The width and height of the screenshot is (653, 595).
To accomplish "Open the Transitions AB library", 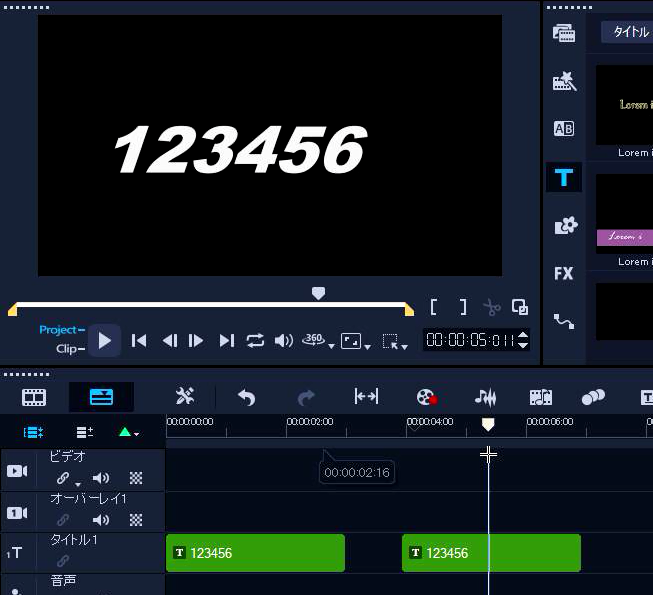I will coord(564,129).
